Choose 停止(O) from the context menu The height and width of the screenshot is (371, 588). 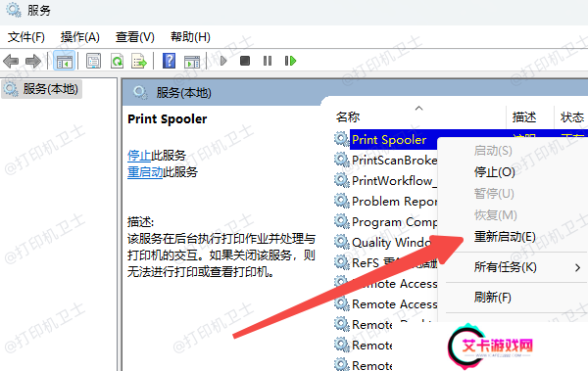click(x=495, y=172)
